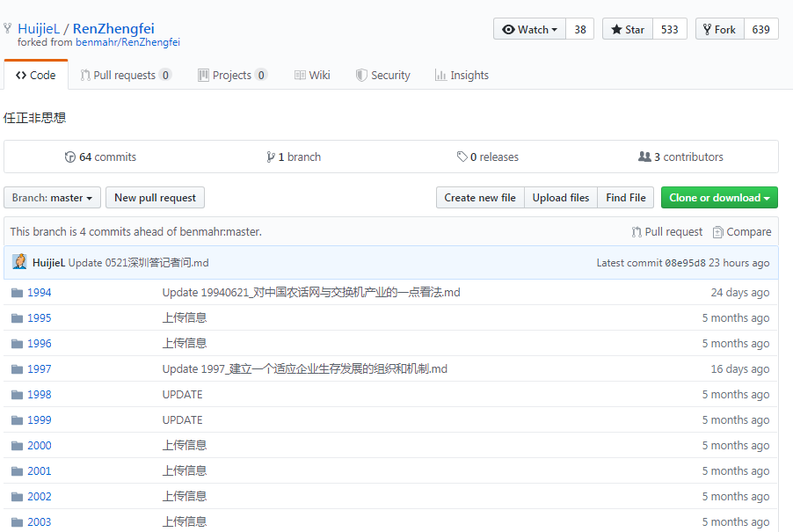Click the Compare diff icon
Viewport: 793px width, 532px height.
coord(717,232)
